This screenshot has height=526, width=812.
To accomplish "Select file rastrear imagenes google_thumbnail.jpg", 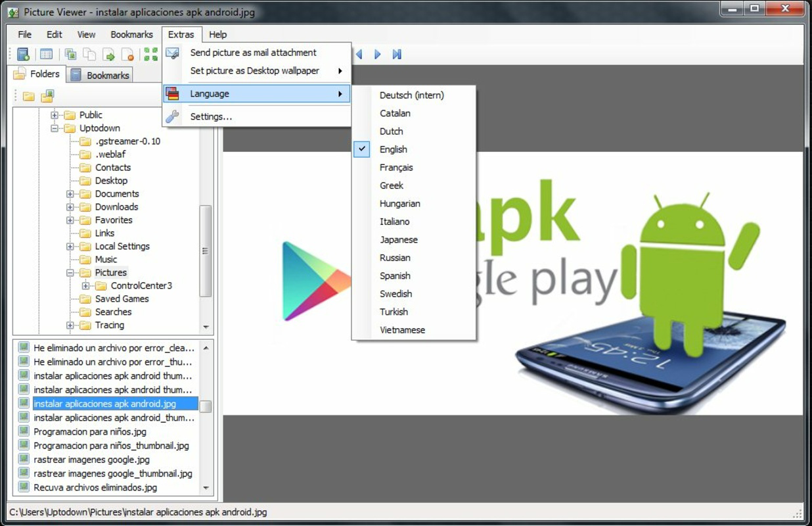I will (113, 473).
